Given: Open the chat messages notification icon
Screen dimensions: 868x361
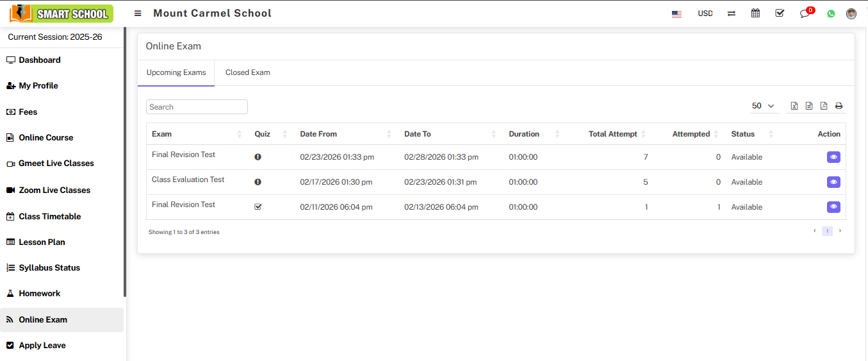Looking at the screenshot, I should pyautogui.click(x=805, y=13).
